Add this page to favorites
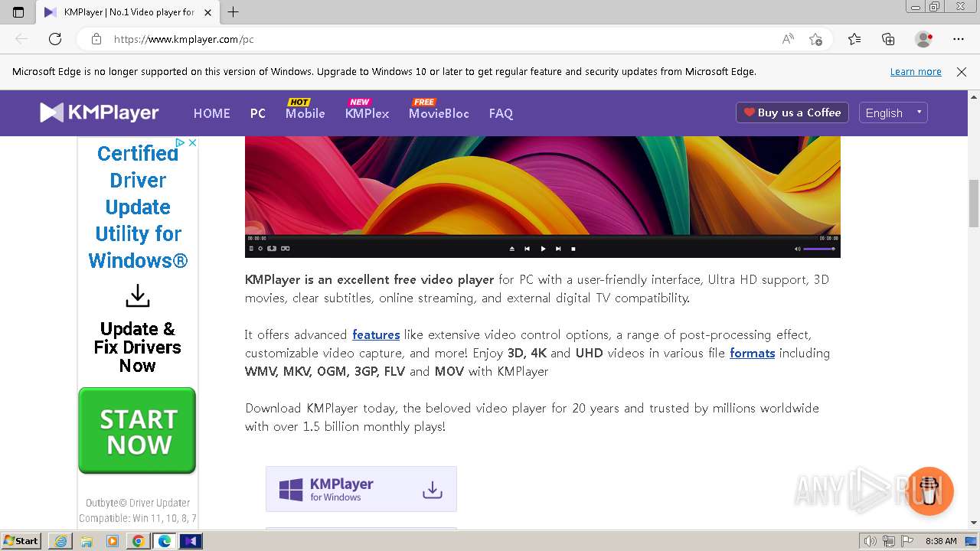Viewport: 980px width, 551px height. point(815,39)
